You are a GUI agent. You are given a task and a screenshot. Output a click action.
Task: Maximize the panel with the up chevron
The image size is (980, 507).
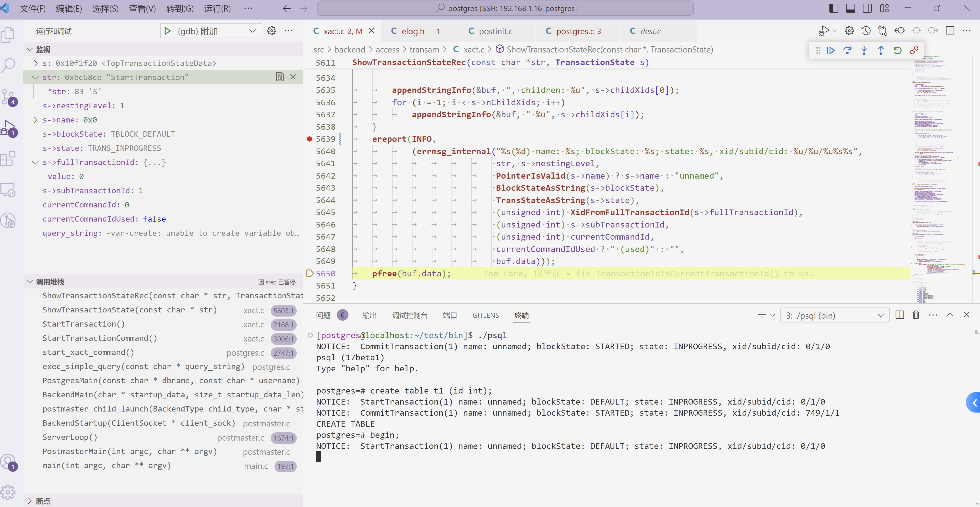tap(950, 315)
